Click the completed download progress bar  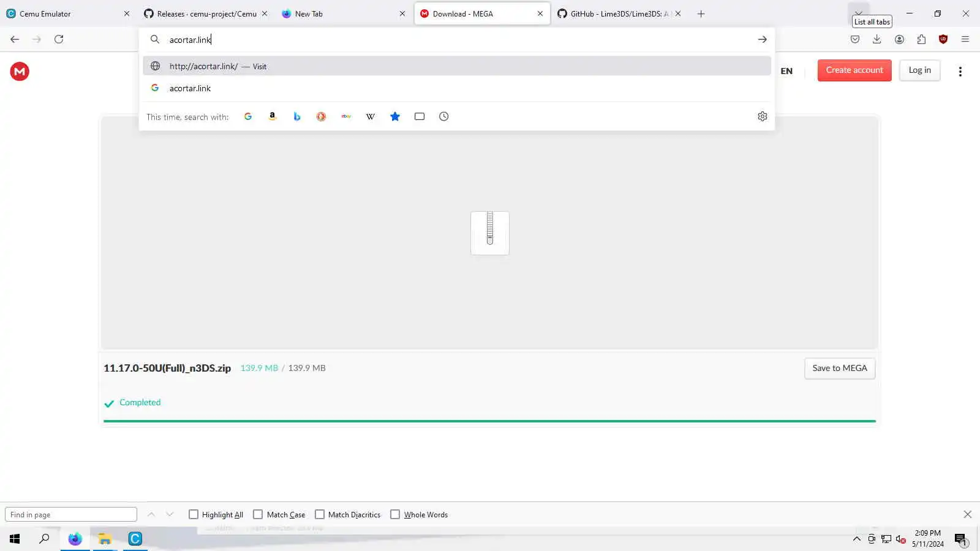pos(490,421)
